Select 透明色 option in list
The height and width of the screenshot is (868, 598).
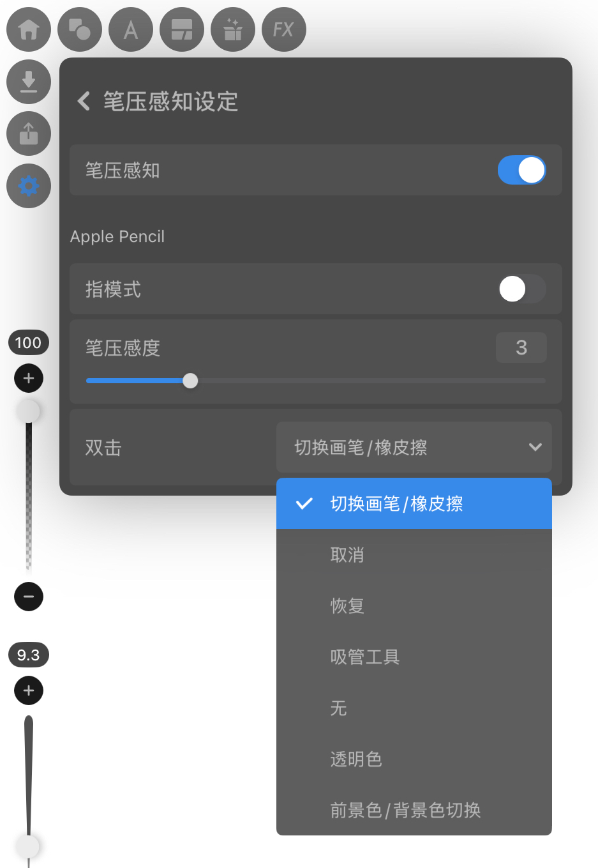(414, 759)
